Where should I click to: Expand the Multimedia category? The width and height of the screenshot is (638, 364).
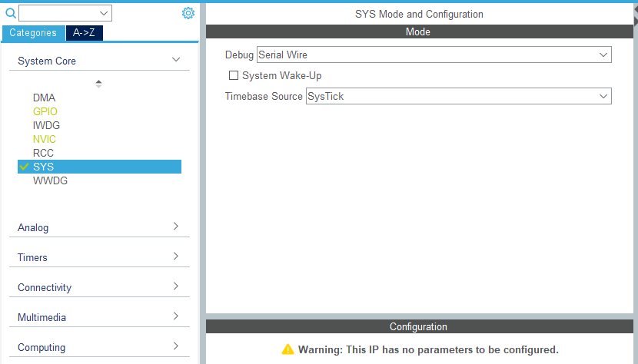[x=176, y=316]
